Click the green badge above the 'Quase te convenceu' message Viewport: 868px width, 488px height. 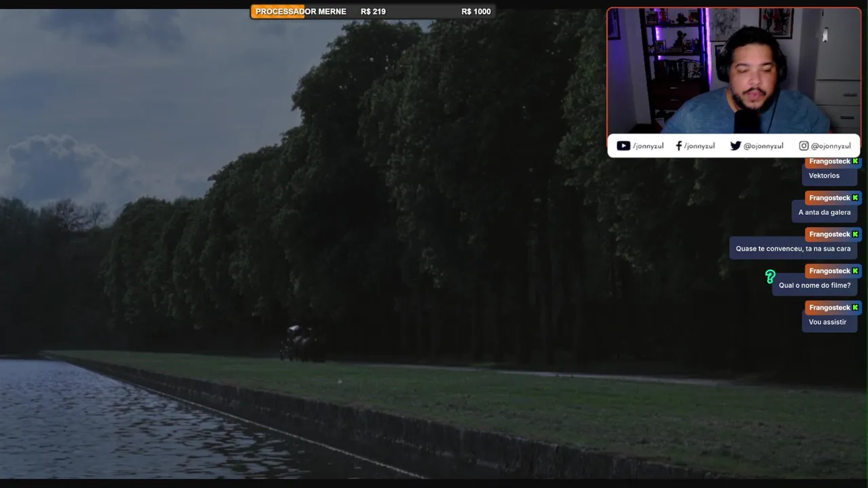(856, 235)
